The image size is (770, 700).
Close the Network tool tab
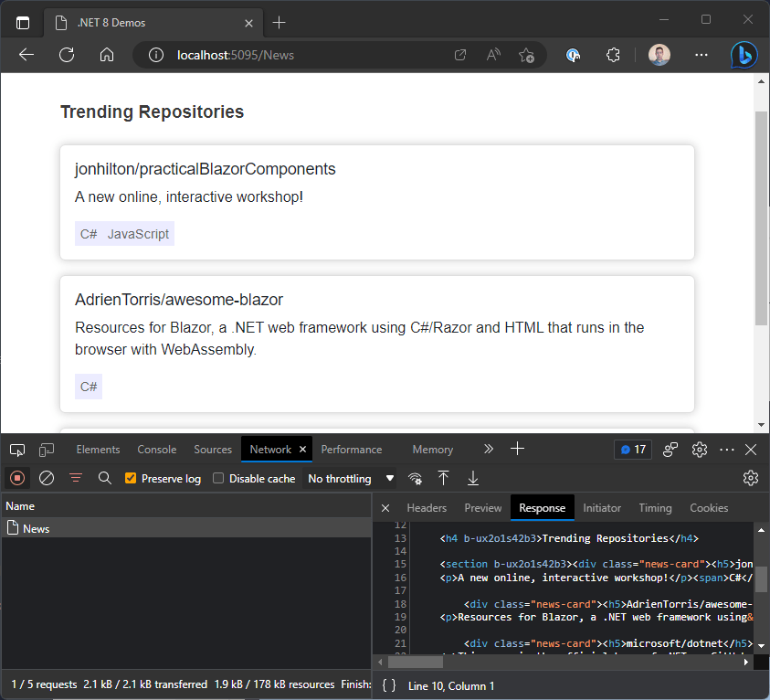(303, 449)
